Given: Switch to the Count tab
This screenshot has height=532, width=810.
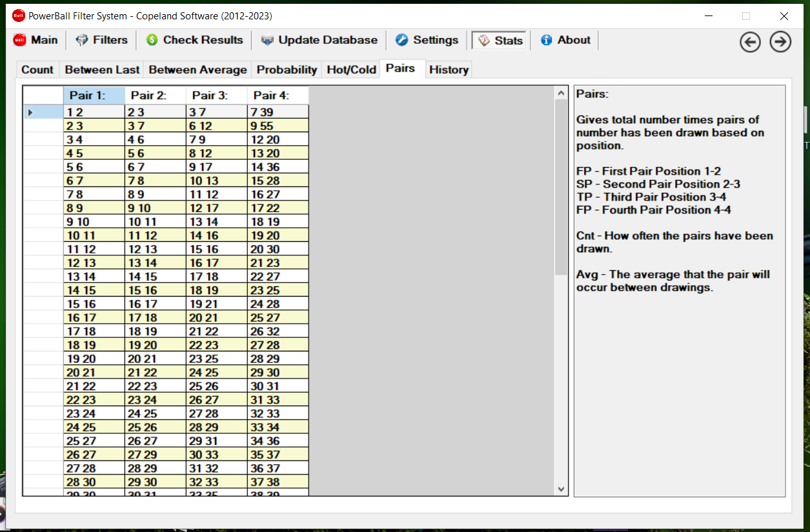Looking at the screenshot, I should 37,70.
